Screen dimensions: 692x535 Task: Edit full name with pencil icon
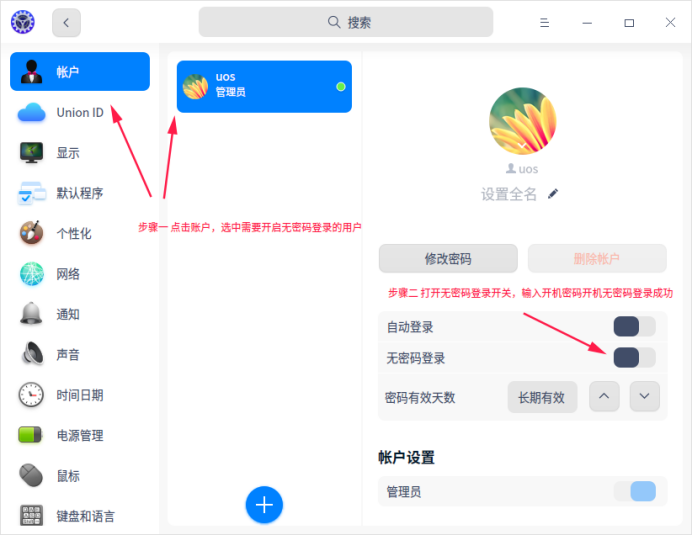coord(553,194)
